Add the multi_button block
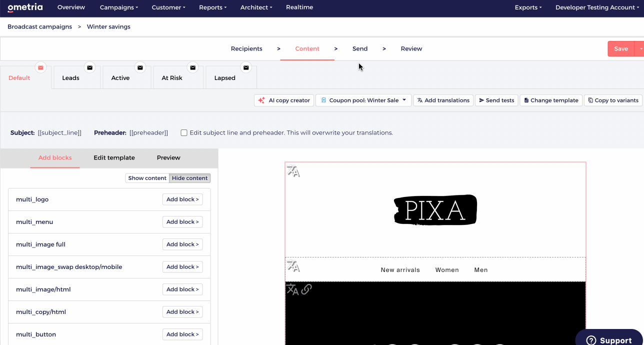Viewport: 644px width, 345px height. 182,334
